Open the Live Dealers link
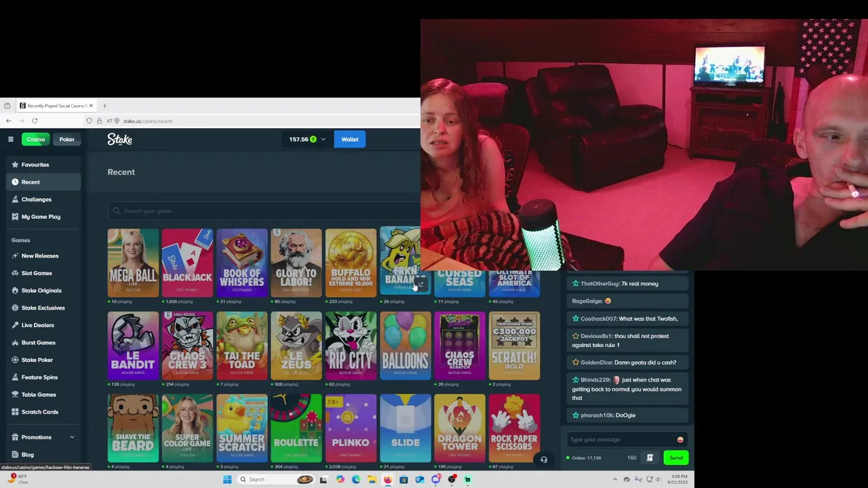The image size is (868, 488). click(37, 325)
